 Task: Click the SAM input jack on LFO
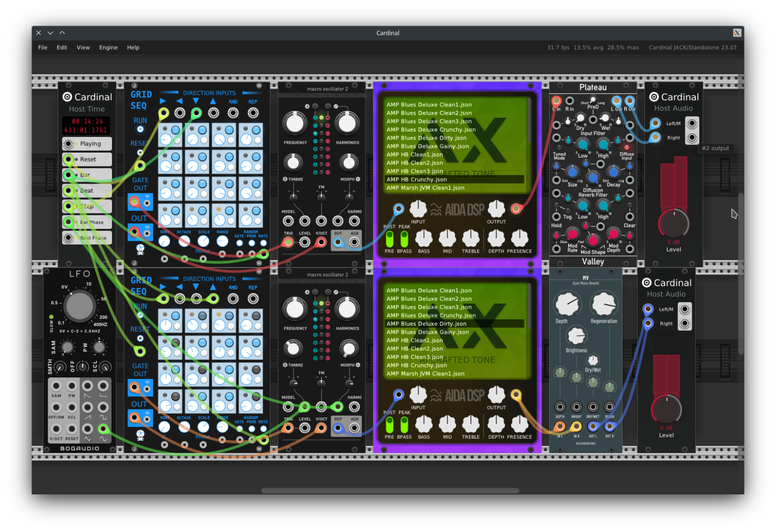pyautogui.click(x=56, y=386)
